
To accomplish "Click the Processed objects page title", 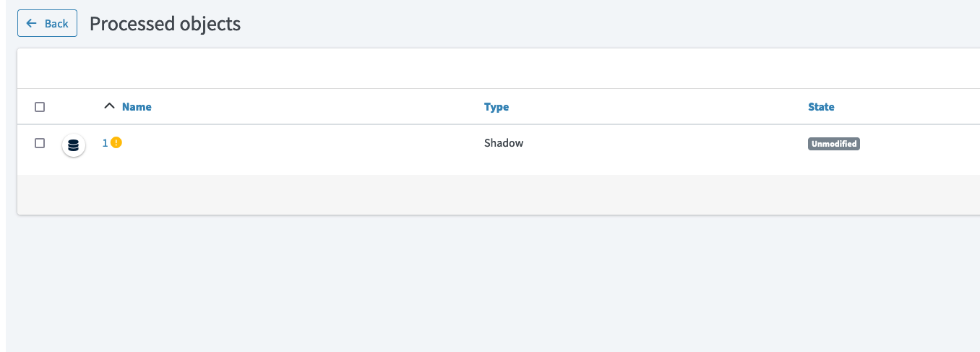I will (x=165, y=23).
